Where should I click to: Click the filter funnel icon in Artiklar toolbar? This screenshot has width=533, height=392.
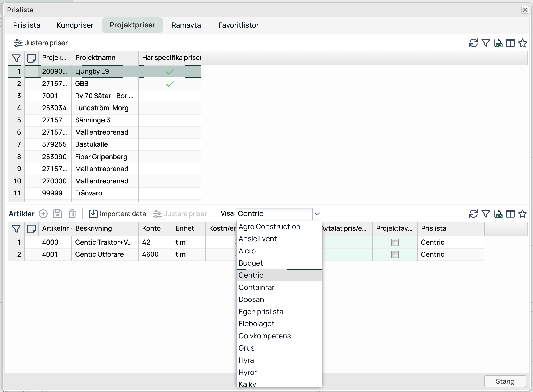pyautogui.click(x=486, y=214)
